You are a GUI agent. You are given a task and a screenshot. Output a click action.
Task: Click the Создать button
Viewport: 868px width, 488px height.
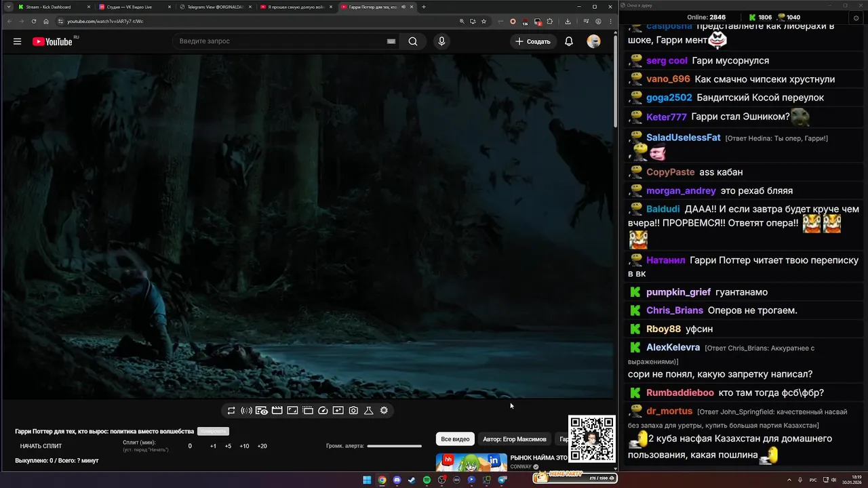533,41
